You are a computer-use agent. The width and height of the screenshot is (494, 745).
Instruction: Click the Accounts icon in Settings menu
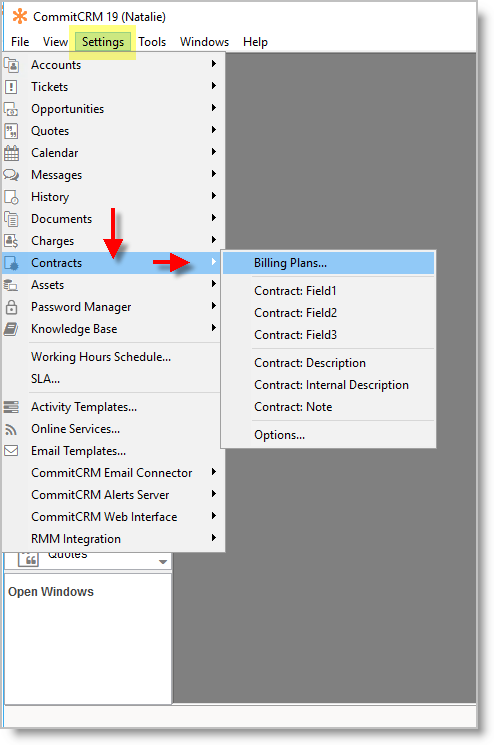point(11,65)
